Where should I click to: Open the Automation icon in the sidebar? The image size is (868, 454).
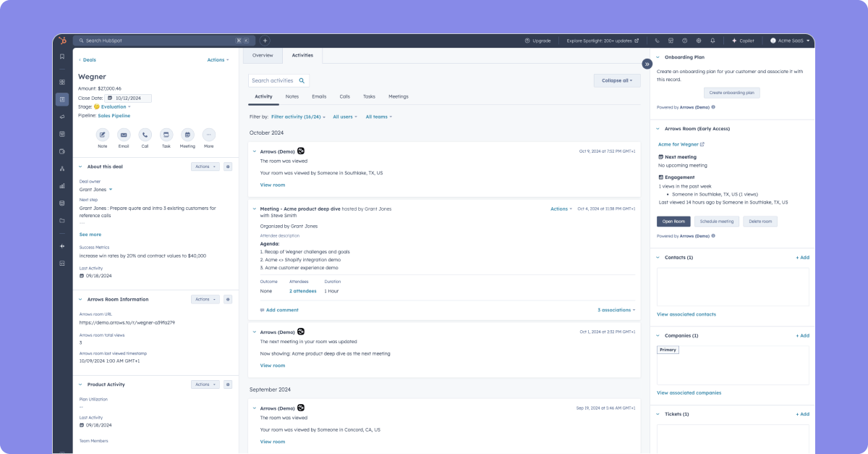click(x=62, y=168)
